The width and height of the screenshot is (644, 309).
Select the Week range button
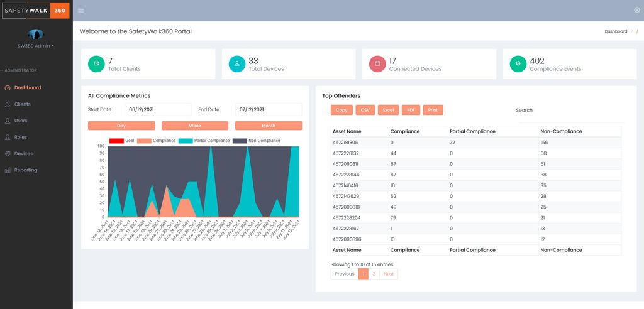[x=195, y=126]
